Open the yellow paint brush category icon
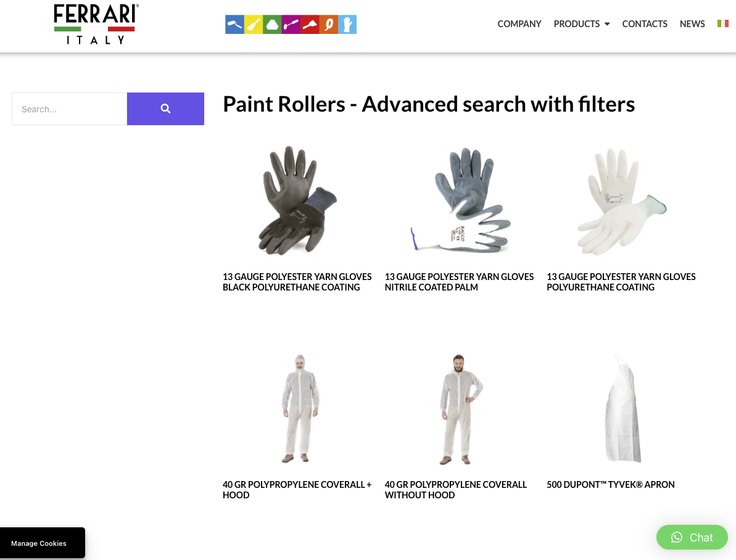 (254, 25)
